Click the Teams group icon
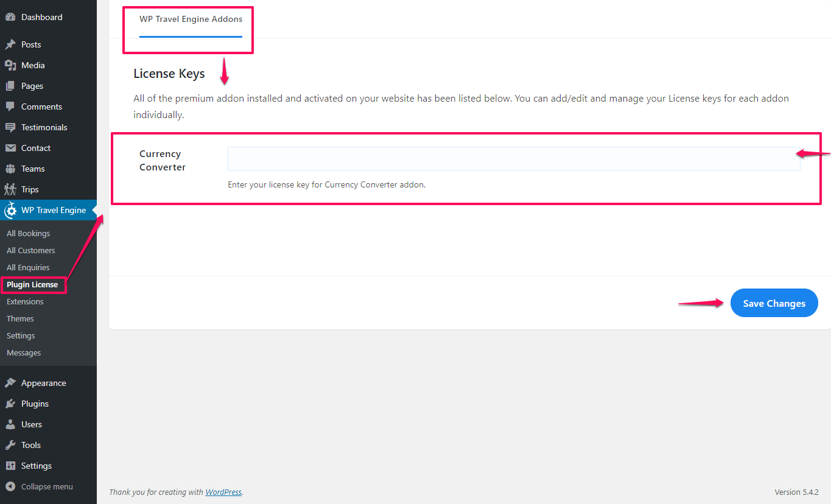This screenshot has height=504, width=831. point(10,169)
